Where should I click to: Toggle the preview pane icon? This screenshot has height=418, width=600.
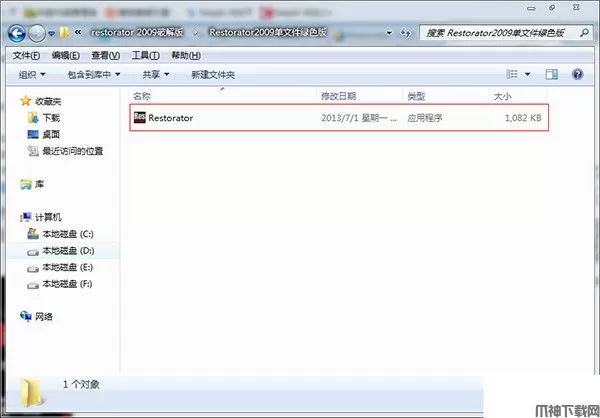pyautogui.click(x=551, y=75)
